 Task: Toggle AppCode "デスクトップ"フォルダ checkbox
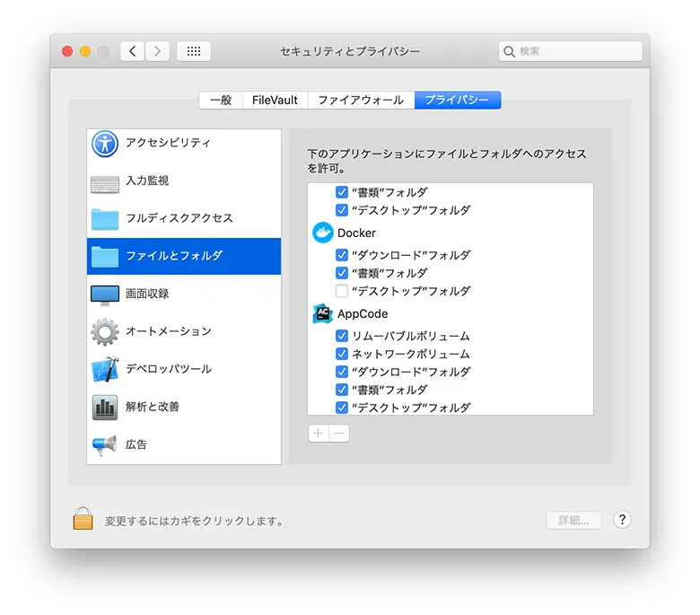pos(342,408)
